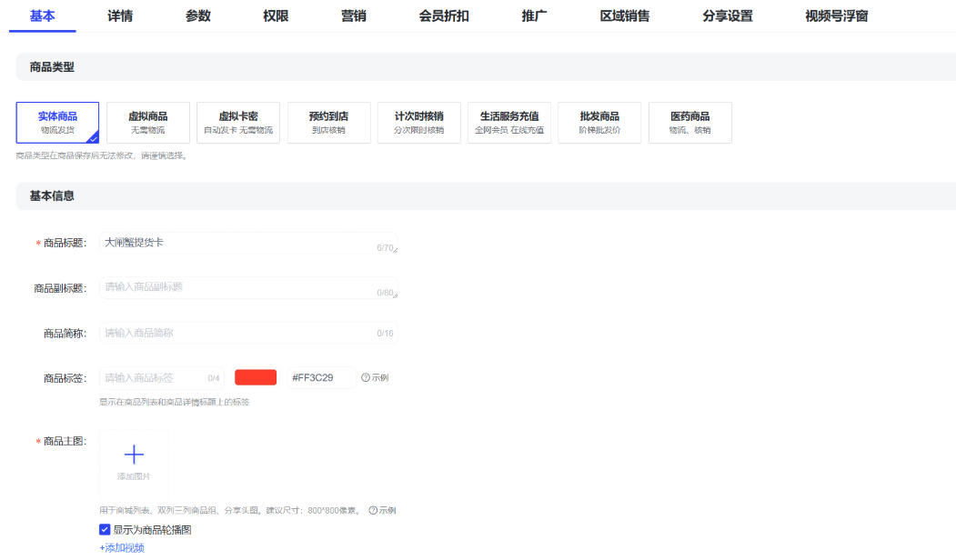The image size is (956, 560).
Task: Go to the 视频号浮窗 tab
Action: tap(836, 15)
